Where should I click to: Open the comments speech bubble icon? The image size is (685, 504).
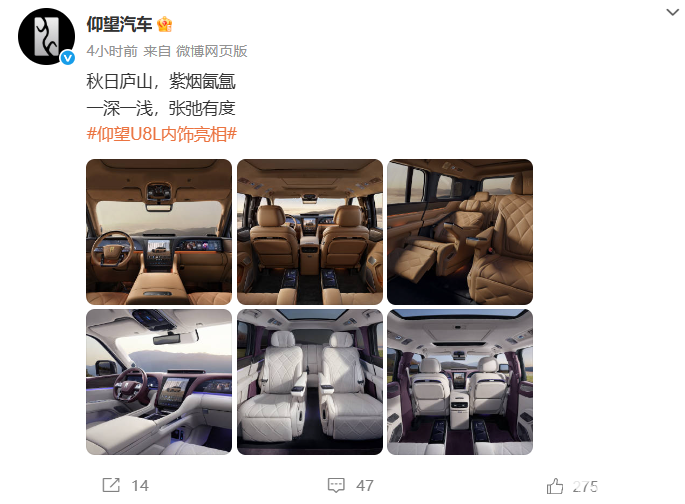pyautogui.click(x=336, y=485)
